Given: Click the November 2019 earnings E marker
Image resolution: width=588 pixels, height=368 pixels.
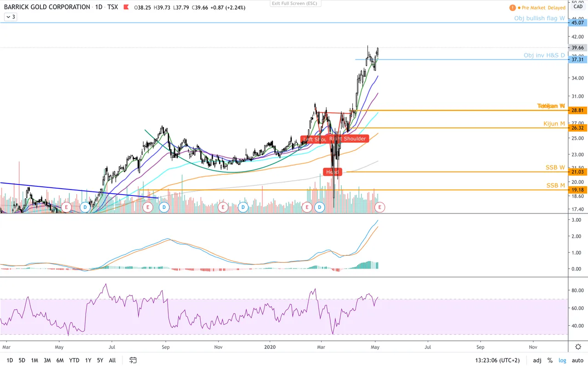Looking at the screenshot, I should coord(223,207).
